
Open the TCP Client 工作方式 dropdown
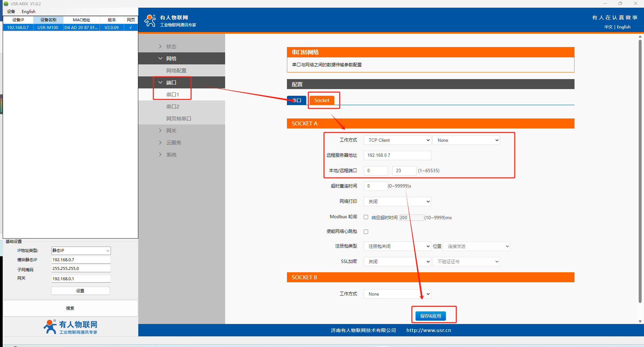[397, 140]
